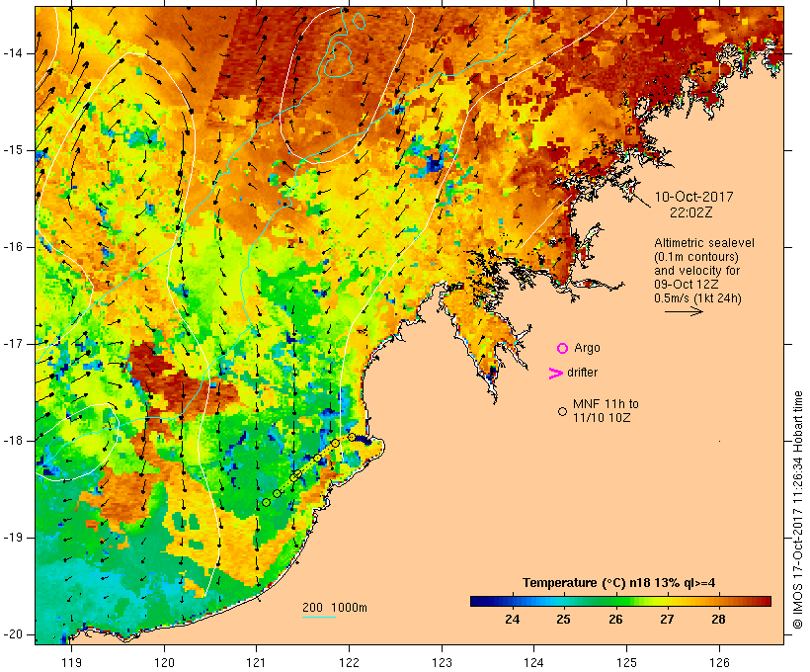Click the 120 longitude axis label

pos(164,662)
